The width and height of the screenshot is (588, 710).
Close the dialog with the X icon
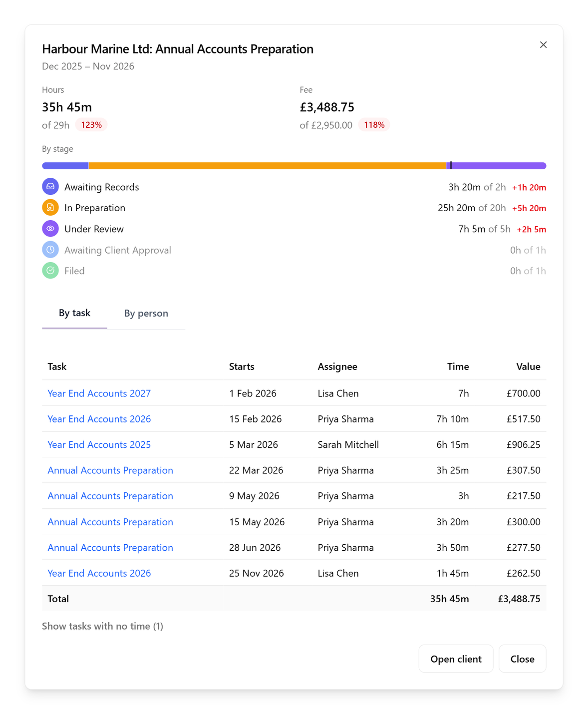point(543,45)
